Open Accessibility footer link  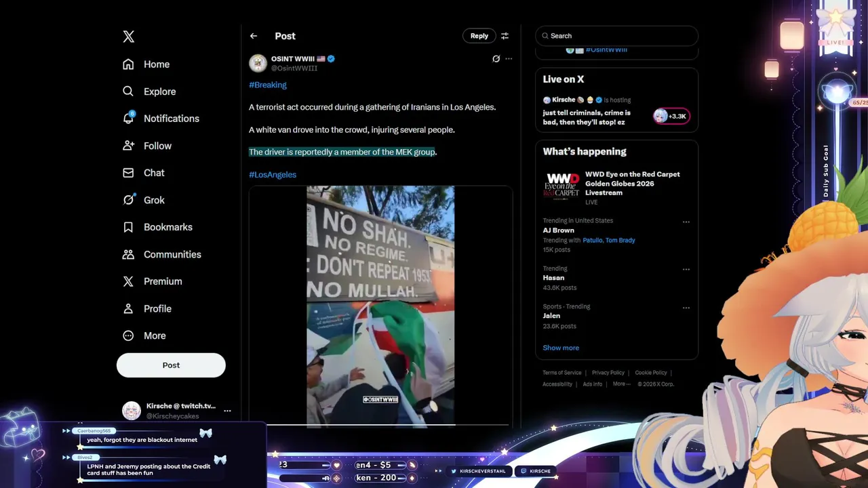tap(557, 384)
